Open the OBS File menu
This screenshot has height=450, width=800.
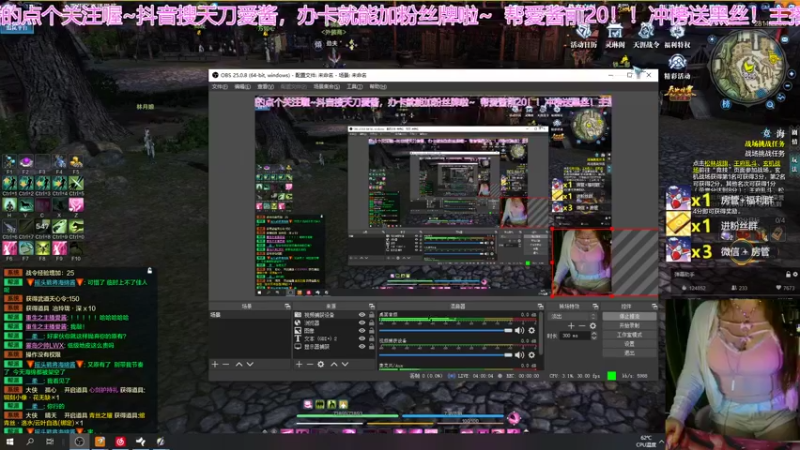pyautogui.click(x=219, y=87)
